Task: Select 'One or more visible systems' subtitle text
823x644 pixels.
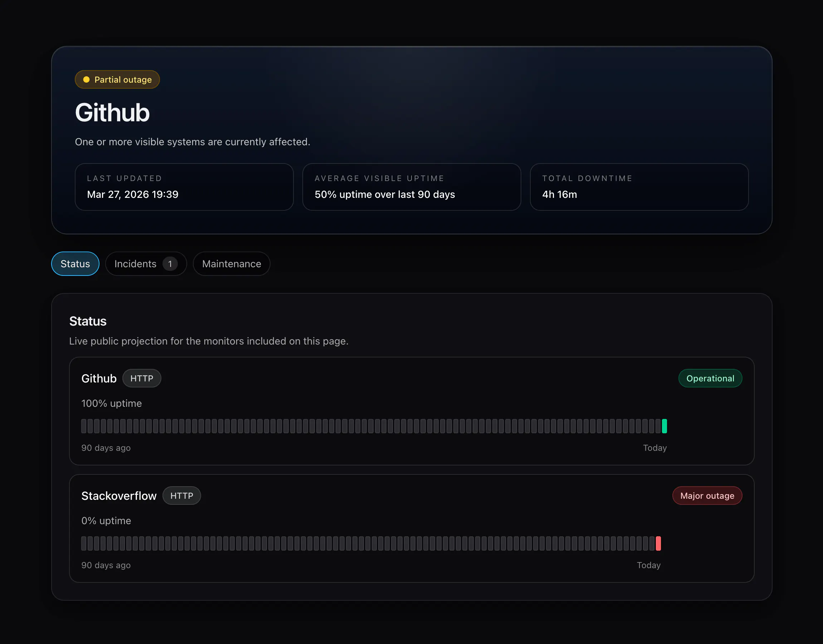Action: [193, 142]
